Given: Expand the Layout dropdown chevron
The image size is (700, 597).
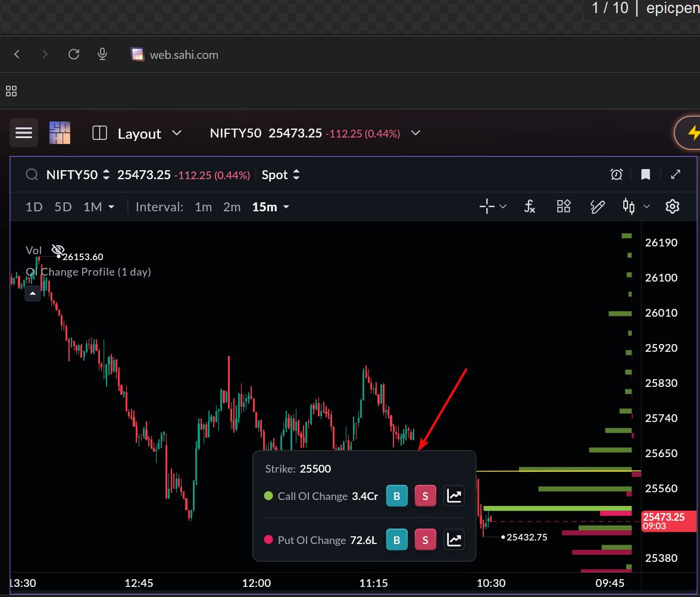Looking at the screenshot, I should click(177, 133).
